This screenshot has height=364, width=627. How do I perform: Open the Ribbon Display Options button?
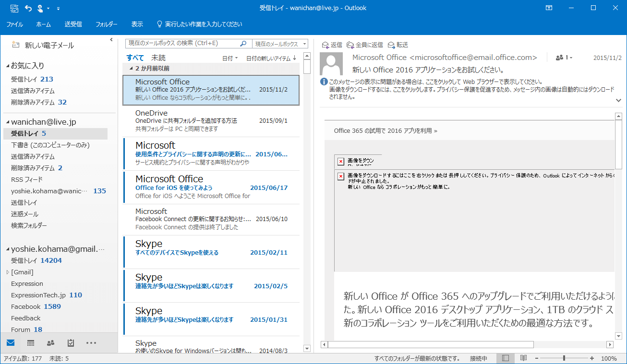(x=549, y=8)
